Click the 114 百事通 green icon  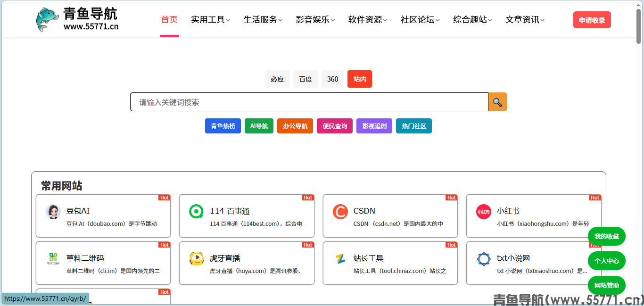click(196, 211)
